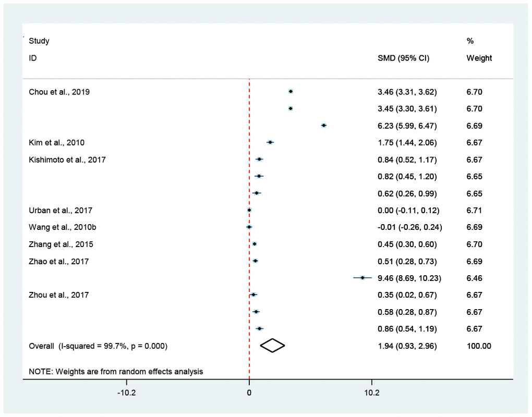This screenshot has height=417, width=532.
Task: Select the Zhang et al., 2015 data marker
Action: 255,244
